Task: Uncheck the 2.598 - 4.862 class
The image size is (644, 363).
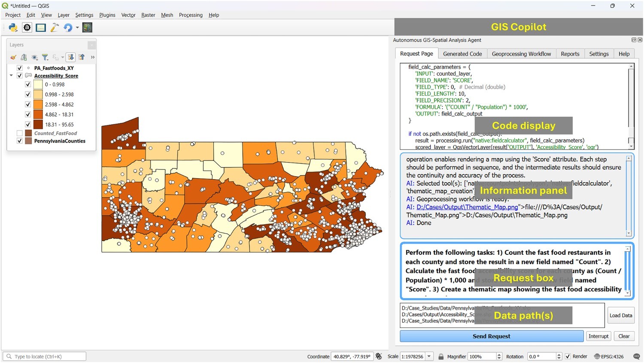Action: point(28,104)
